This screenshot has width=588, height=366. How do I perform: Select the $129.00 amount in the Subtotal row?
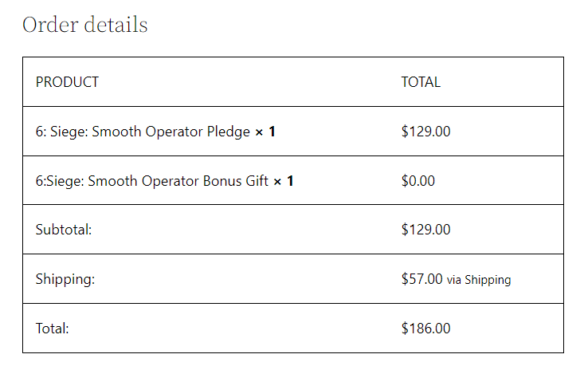[x=425, y=230]
